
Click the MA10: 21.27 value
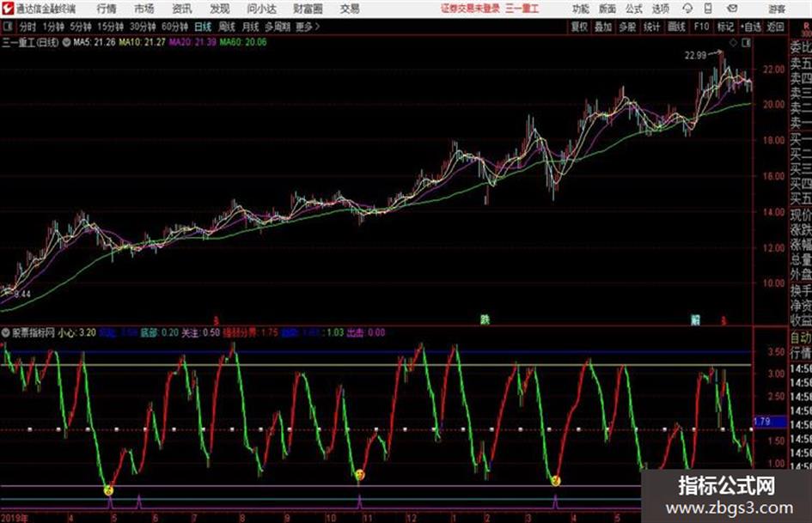[142, 42]
